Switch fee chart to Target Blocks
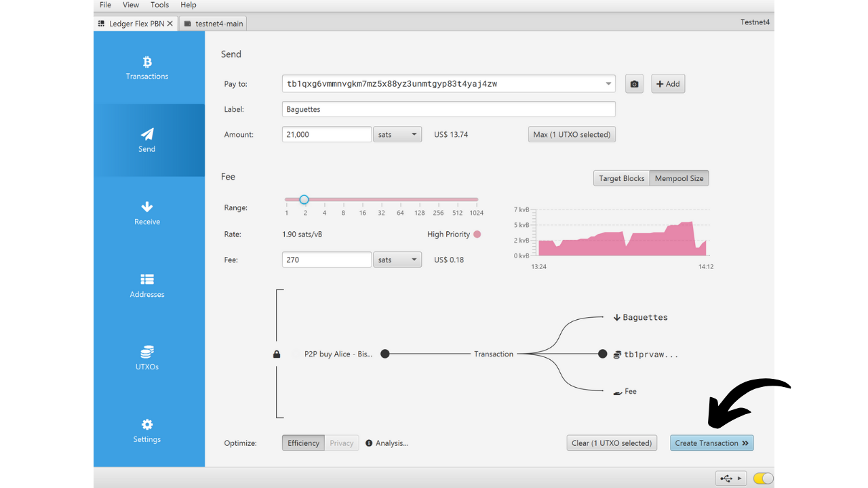The image size is (868, 488). click(x=621, y=178)
